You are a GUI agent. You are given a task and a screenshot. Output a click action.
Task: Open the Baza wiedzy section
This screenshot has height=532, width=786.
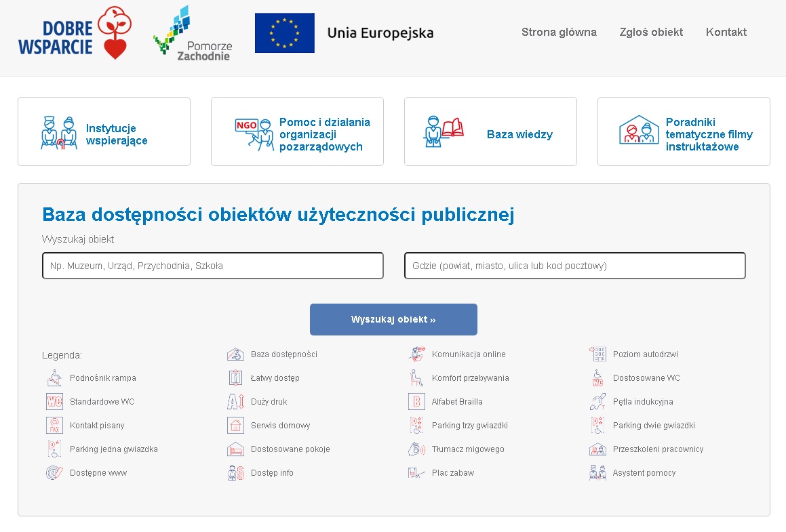490,131
